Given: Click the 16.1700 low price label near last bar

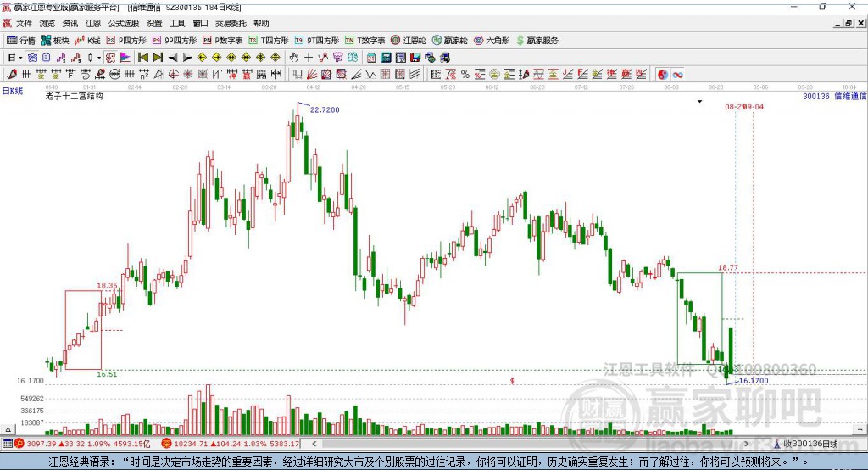Looking at the screenshot, I should [754, 381].
